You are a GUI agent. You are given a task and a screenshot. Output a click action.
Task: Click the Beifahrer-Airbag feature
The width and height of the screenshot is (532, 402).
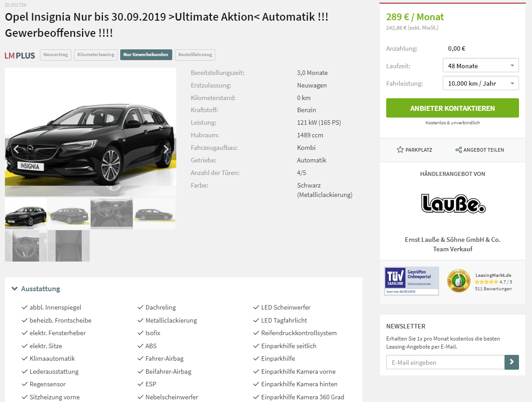[168, 371]
